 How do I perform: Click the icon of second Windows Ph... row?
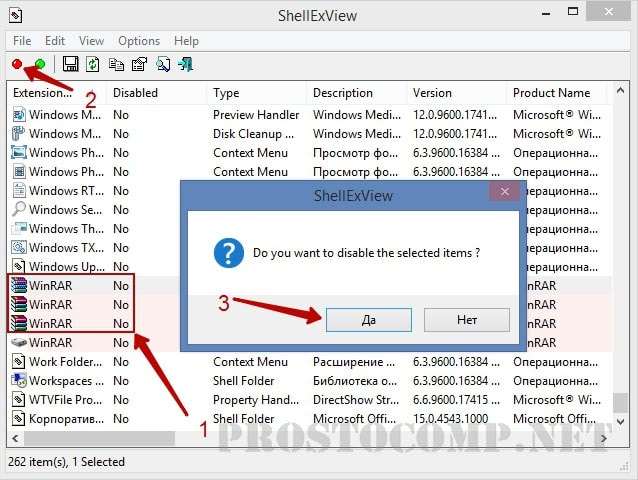[x=19, y=172]
